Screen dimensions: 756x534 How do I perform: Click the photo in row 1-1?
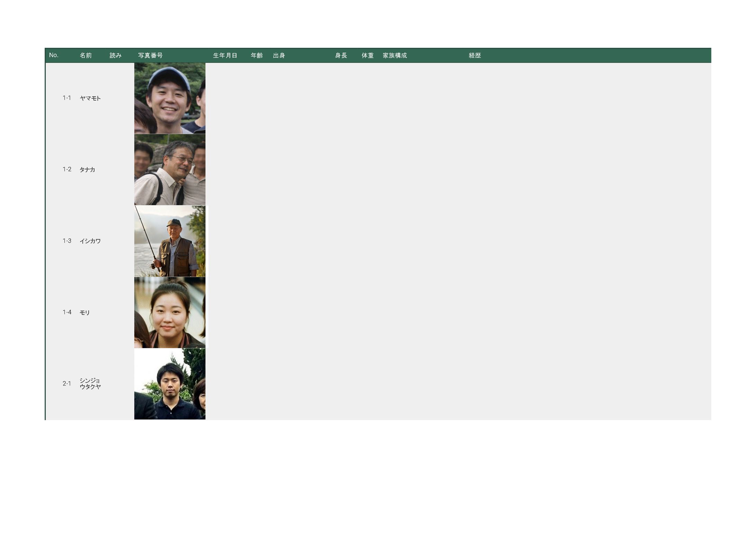tap(170, 98)
